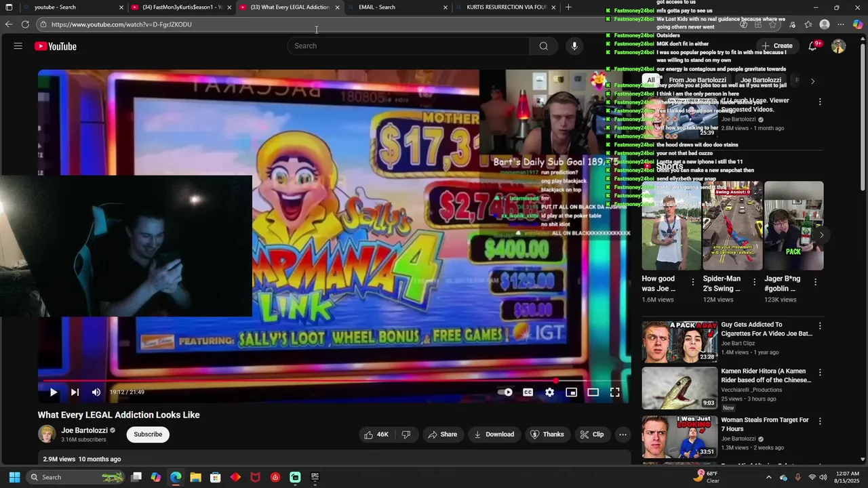
Task: Download the video
Action: (x=494, y=434)
